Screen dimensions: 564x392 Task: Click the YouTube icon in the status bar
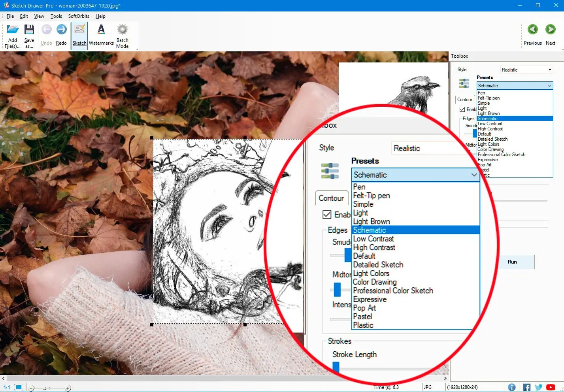[551, 387]
